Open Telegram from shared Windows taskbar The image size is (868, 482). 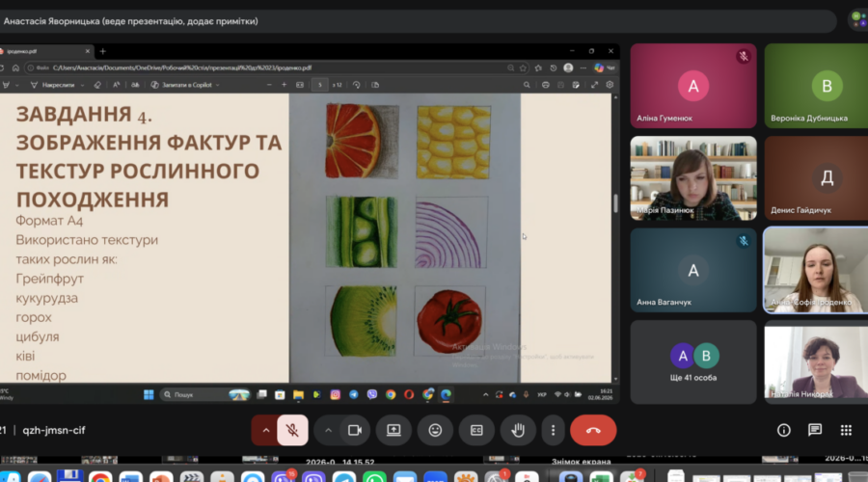pos(353,394)
